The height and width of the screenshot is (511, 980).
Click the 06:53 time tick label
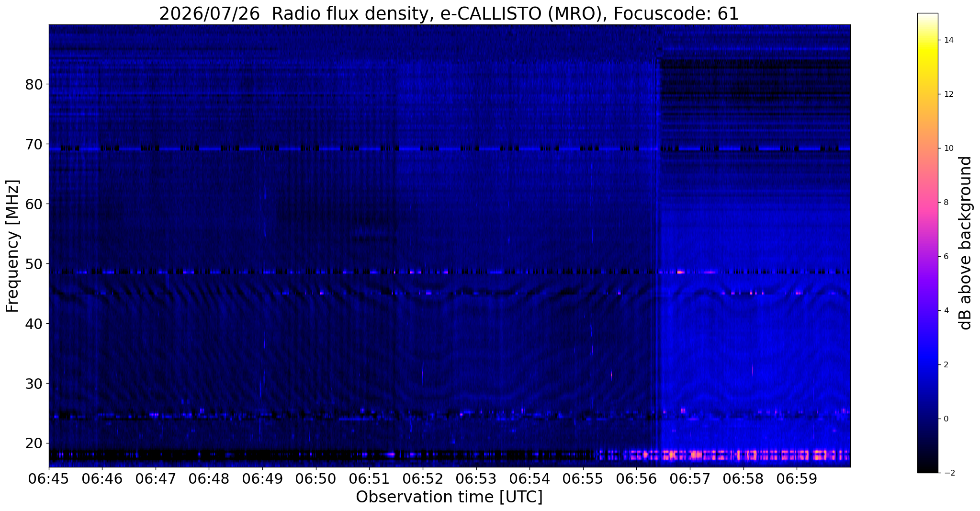(x=476, y=478)
